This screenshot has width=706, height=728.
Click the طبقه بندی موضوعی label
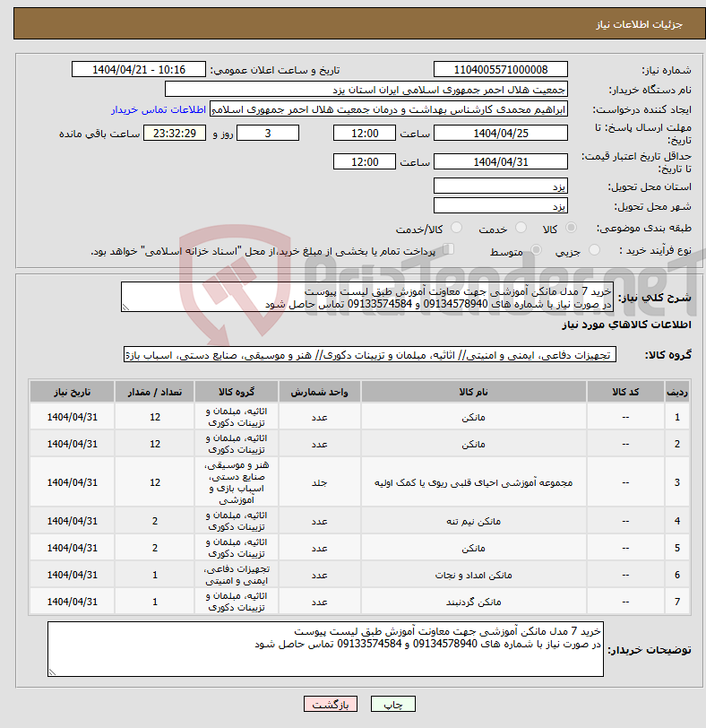644,228
